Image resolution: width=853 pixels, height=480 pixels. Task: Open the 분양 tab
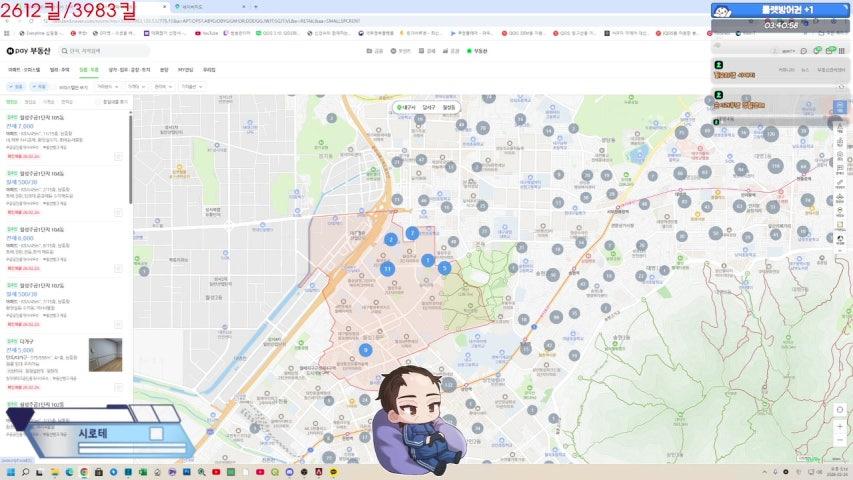coord(164,70)
